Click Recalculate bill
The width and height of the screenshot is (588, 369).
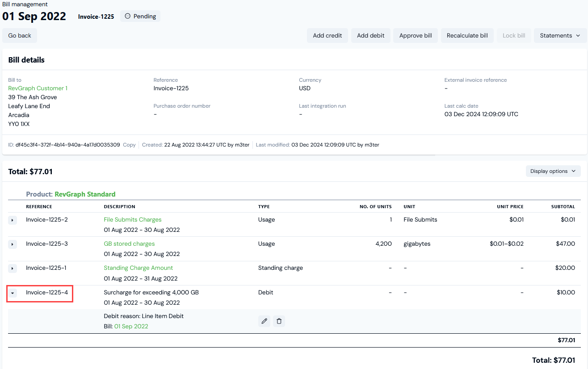coord(467,36)
